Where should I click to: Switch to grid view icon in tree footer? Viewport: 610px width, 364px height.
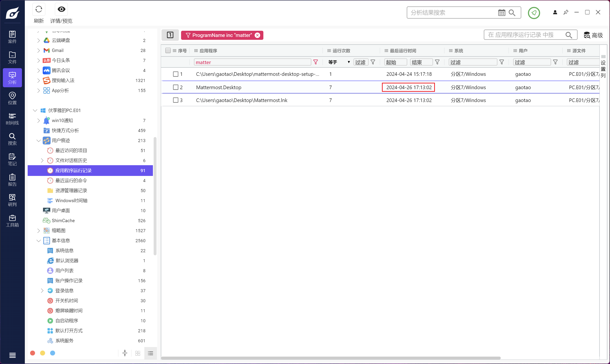point(138,353)
